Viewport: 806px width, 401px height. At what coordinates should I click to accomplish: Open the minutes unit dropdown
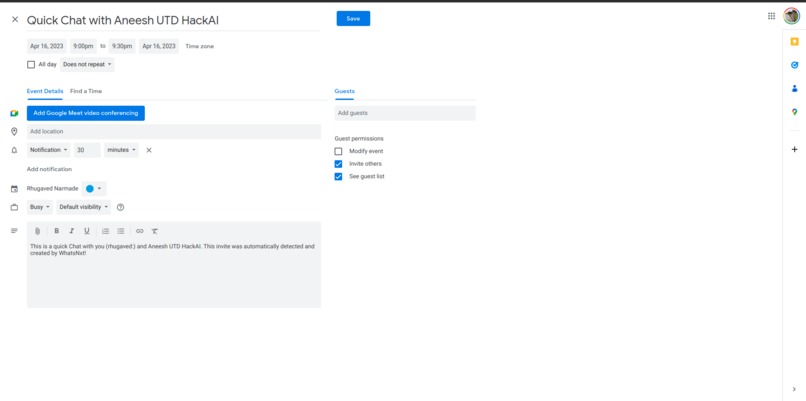click(x=121, y=150)
